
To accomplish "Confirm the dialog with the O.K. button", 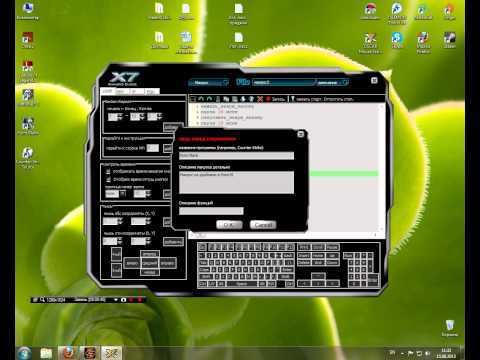I will coord(229,225).
